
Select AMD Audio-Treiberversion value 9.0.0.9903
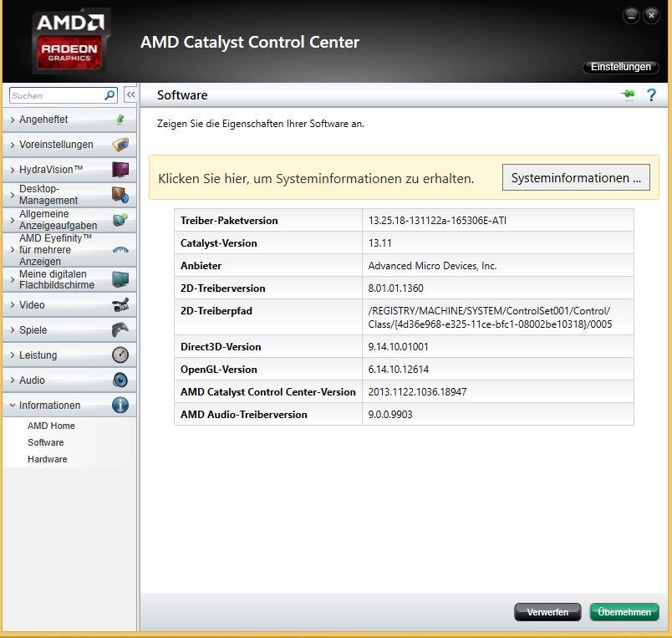(x=390, y=415)
